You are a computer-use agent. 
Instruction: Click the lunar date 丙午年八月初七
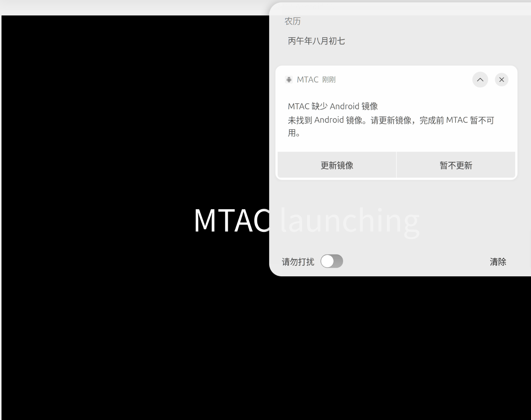316,41
